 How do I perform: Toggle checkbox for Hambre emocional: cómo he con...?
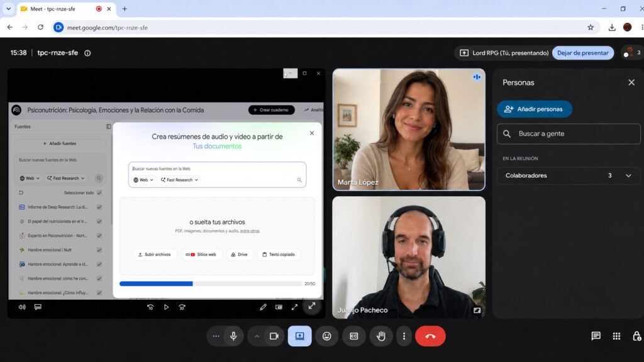(99, 278)
